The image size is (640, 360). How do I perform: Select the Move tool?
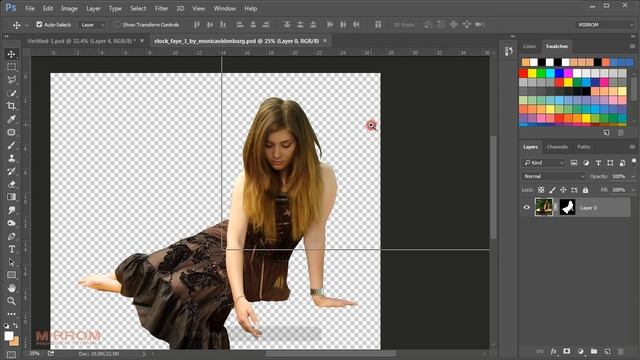(11, 54)
